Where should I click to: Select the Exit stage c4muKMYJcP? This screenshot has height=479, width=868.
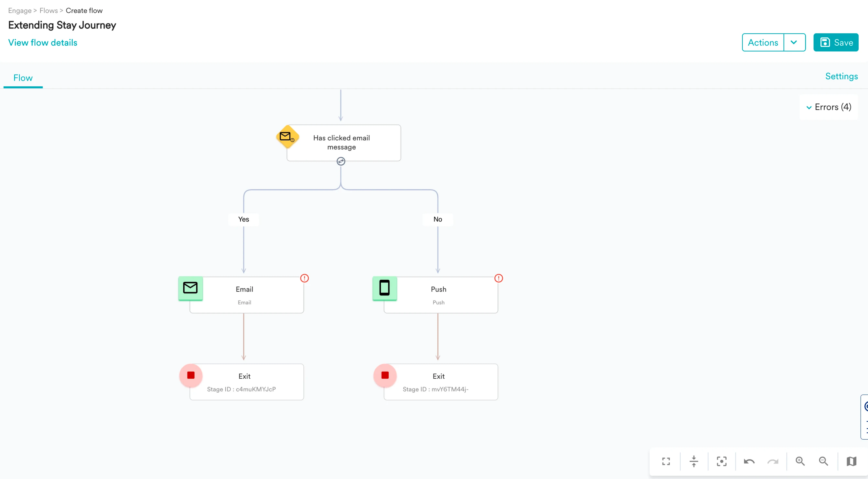pyautogui.click(x=246, y=382)
